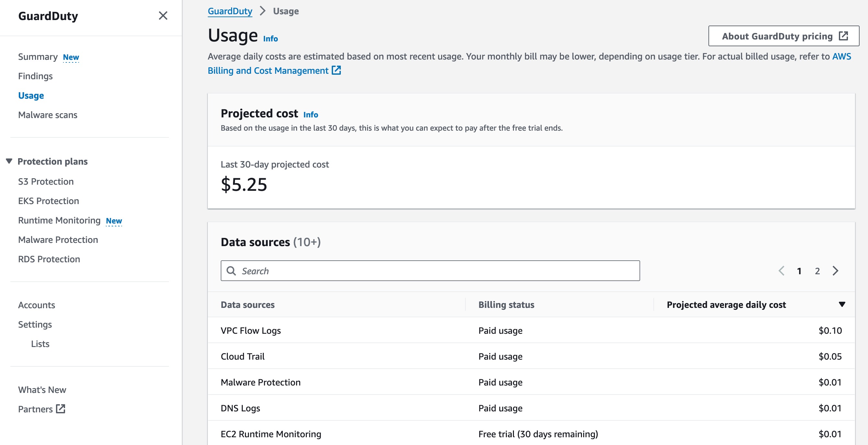This screenshot has height=445, width=868.
Task: Open Malware scans page
Action: pos(48,115)
